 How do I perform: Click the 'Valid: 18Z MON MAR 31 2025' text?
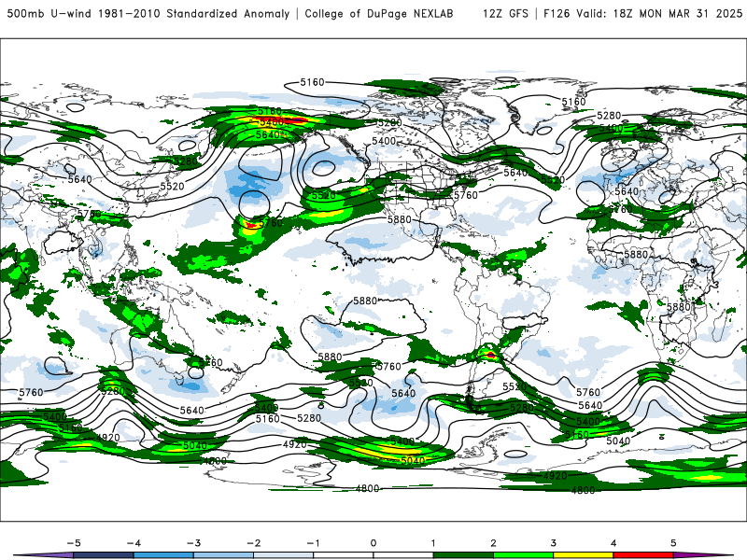659,13
